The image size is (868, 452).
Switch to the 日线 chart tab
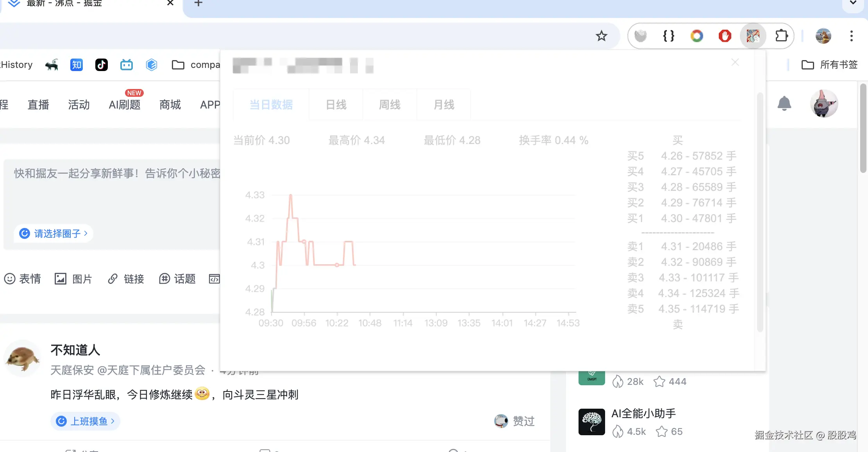(336, 104)
